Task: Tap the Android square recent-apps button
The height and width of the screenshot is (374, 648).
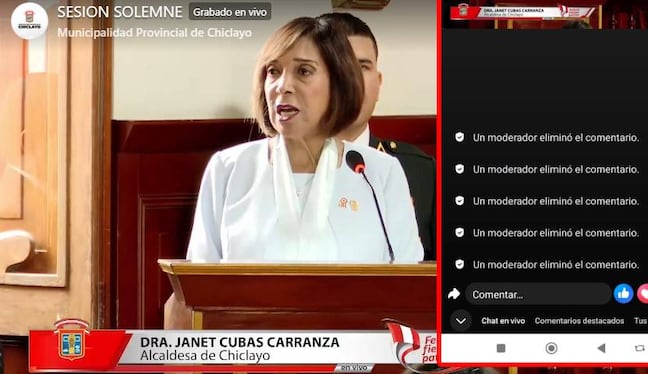Action: [x=501, y=348]
